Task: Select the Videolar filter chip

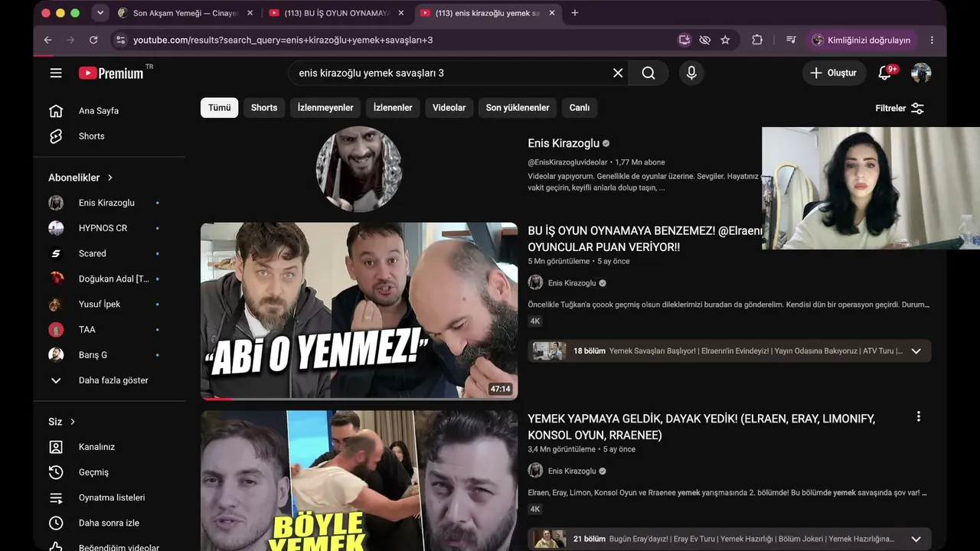Action: tap(449, 108)
